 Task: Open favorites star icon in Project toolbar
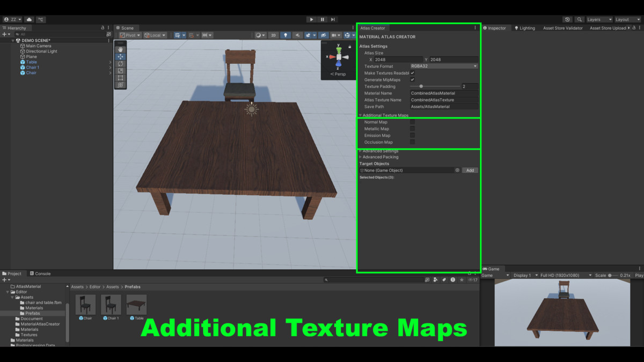462,280
